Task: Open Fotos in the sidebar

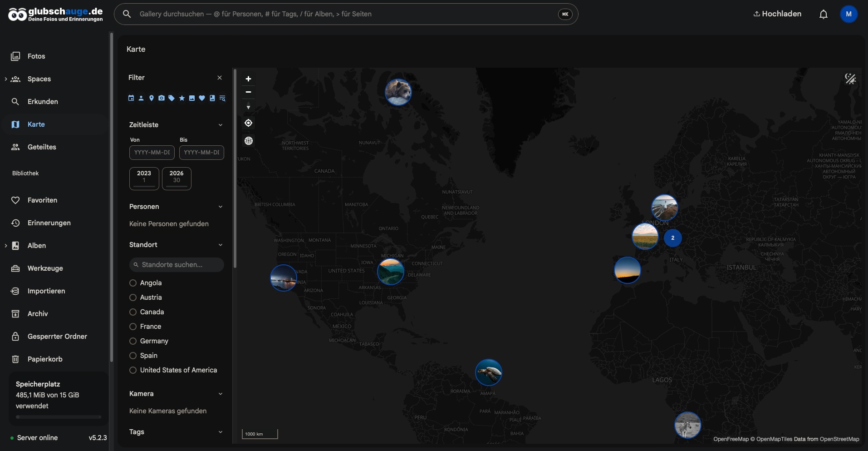Action: 55,56
